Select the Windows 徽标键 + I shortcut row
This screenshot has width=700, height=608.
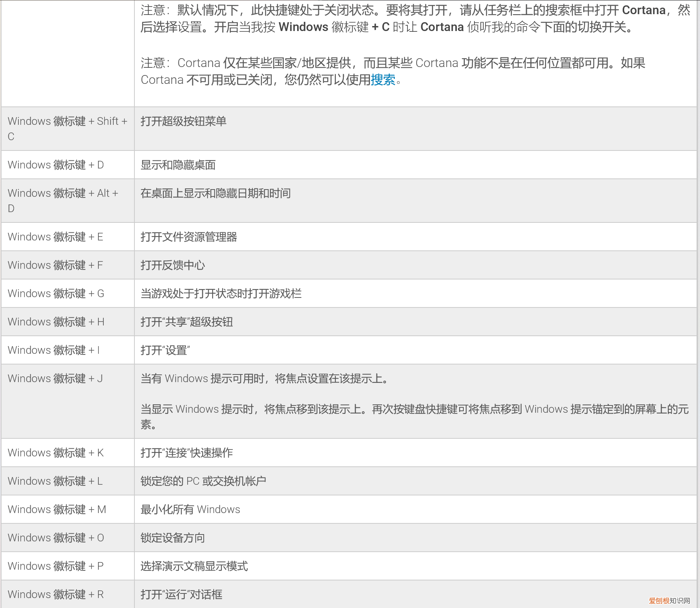point(52,350)
